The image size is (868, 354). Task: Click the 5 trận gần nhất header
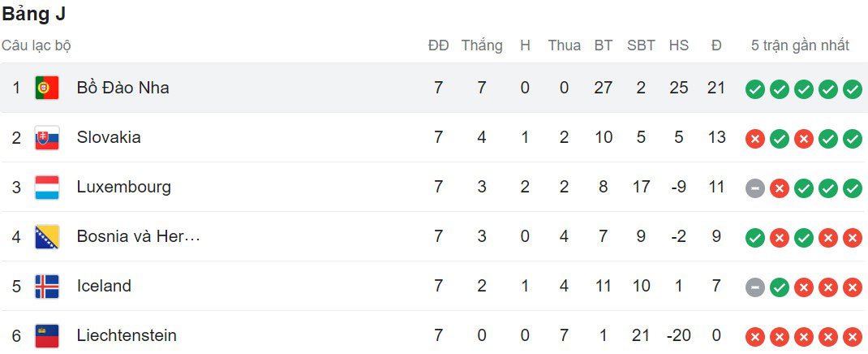[x=800, y=45]
